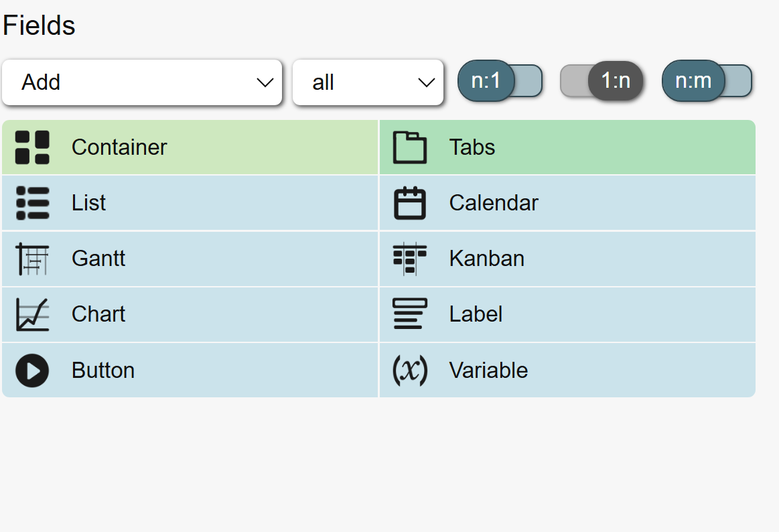Click the Tabs folder icon

pyautogui.click(x=409, y=147)
